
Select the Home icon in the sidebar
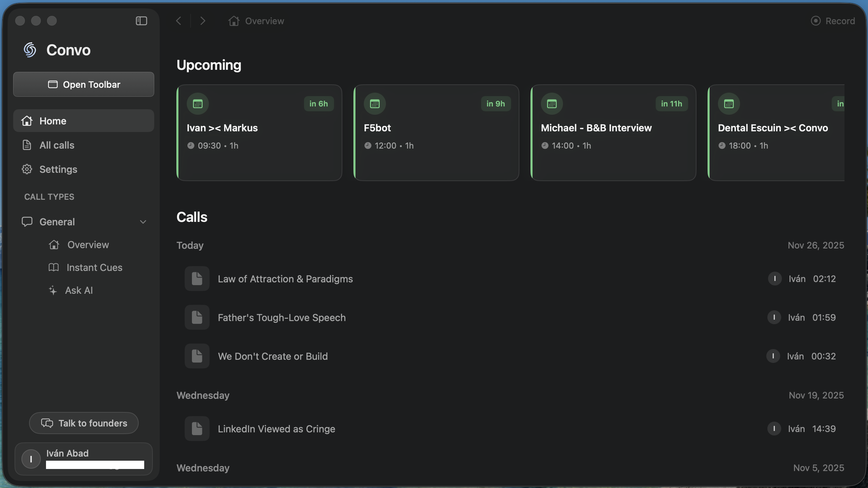click(27, 121)
